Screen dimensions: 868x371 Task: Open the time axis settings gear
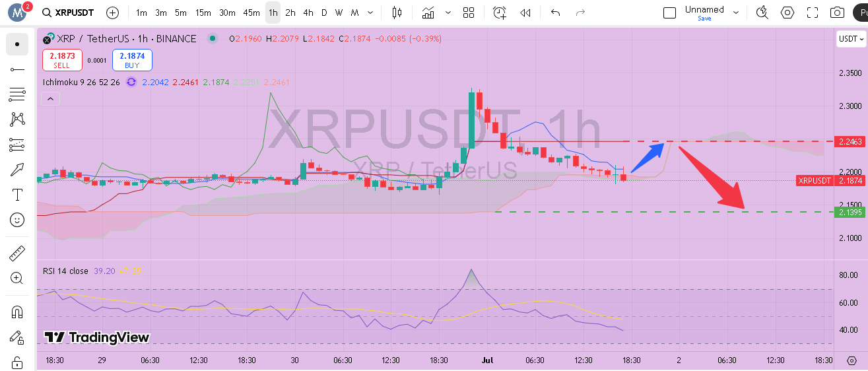pyautogui.click(x=851, y=360)
